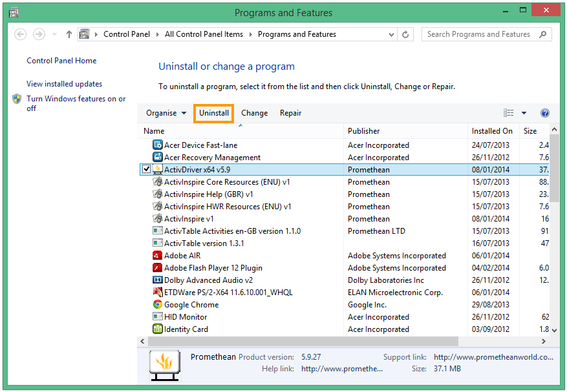Image resolution: width=567 pixels, height=392 pixels.
Task: Click the horizontal scrollbar right arrow
Action: (544, 341)
